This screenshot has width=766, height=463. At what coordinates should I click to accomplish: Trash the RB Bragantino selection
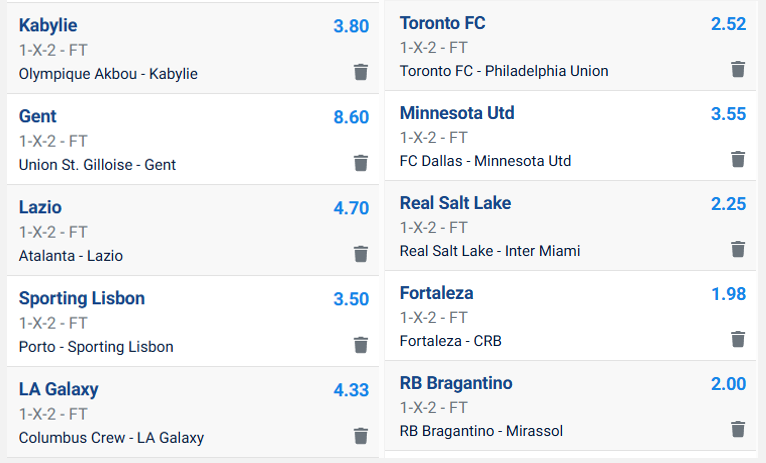738,429
